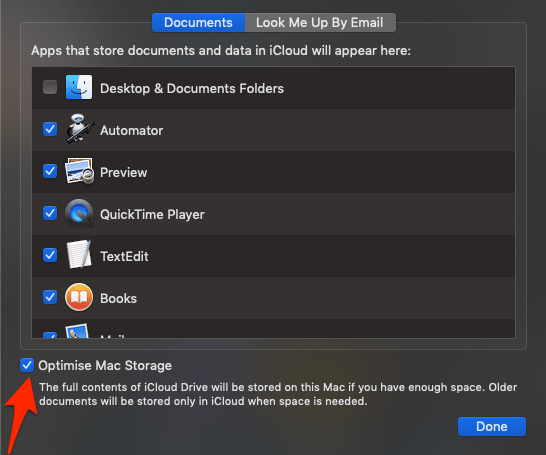546x455 pixels.
Task: Untick the TextEdit checkbox
Action: pyautogui.click(x=50, y=255)
